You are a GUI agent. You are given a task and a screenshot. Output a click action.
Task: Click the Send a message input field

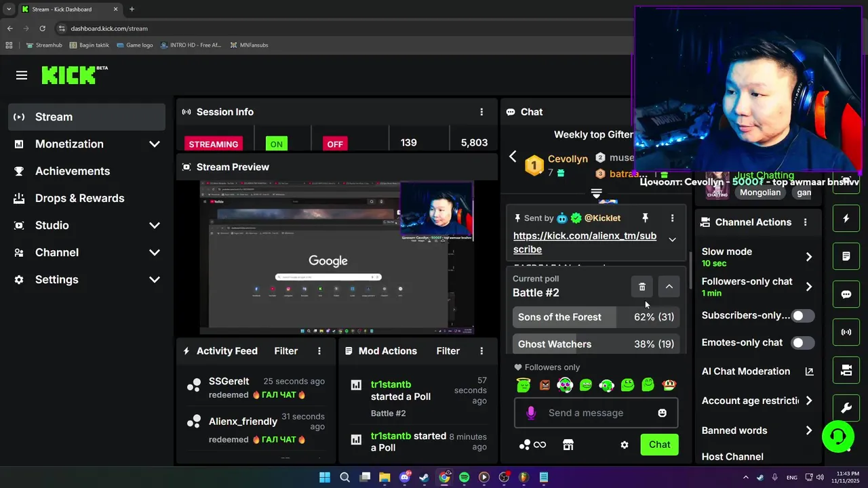tap(596, 413)
